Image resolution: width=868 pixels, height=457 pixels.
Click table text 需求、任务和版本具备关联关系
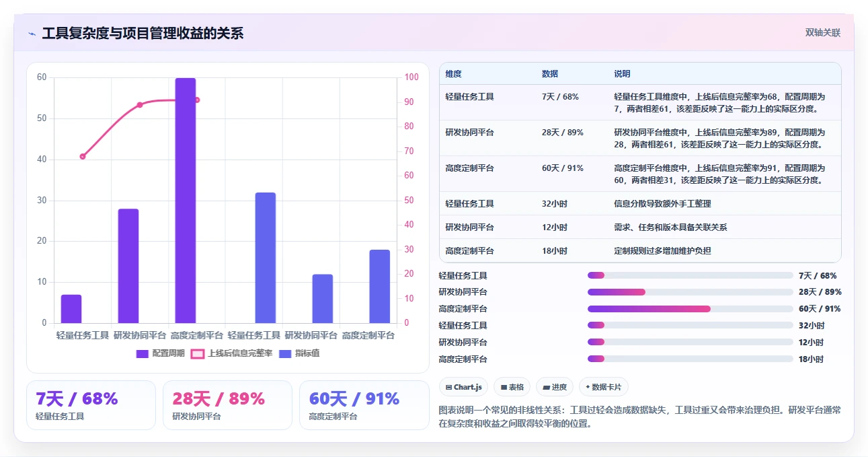(670, 227)
